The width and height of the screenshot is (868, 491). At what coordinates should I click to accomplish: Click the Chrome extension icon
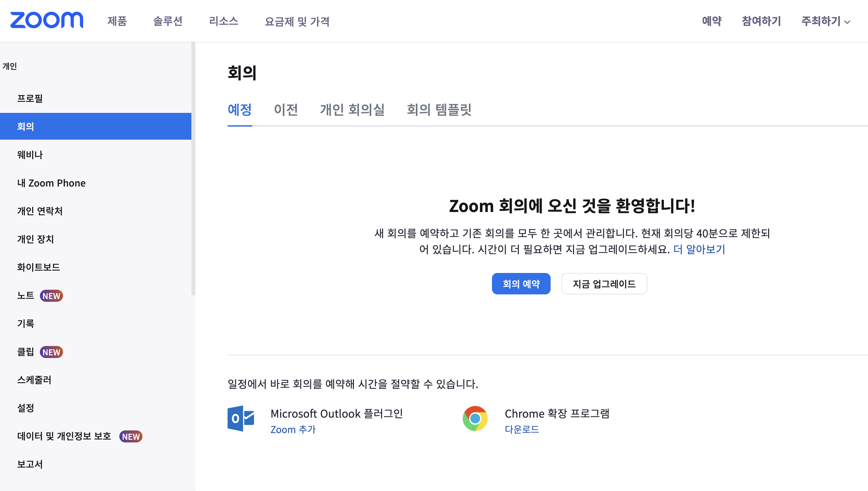pyautogui.click(x=475, y=419)
